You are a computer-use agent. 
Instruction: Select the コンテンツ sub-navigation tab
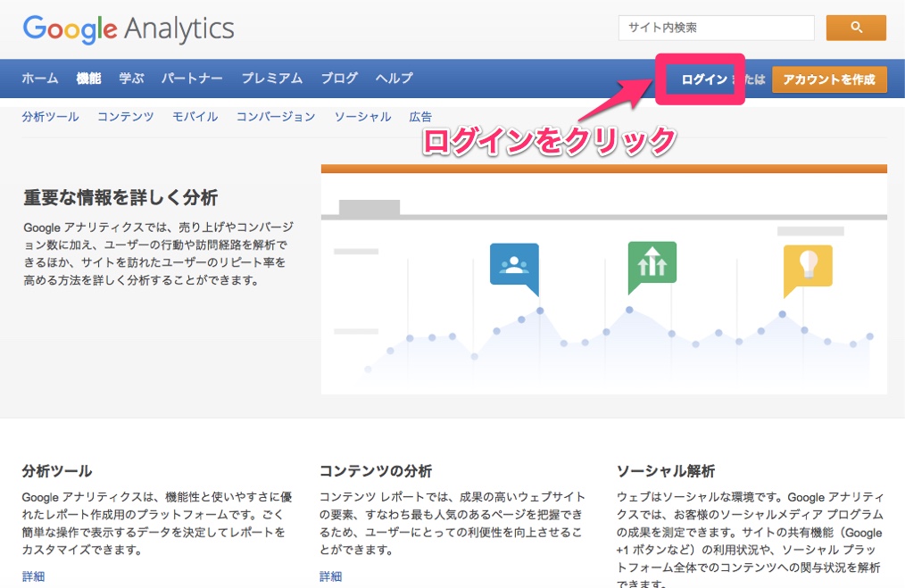point(126,117)
